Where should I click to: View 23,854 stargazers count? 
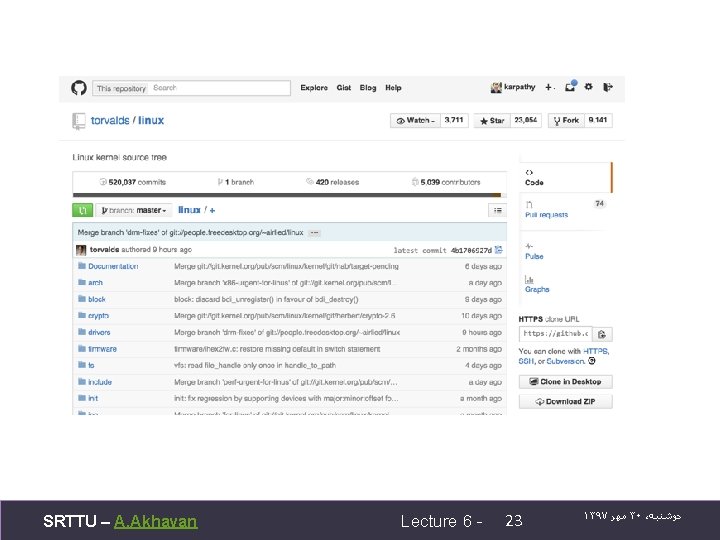click(x=526, y=120)
